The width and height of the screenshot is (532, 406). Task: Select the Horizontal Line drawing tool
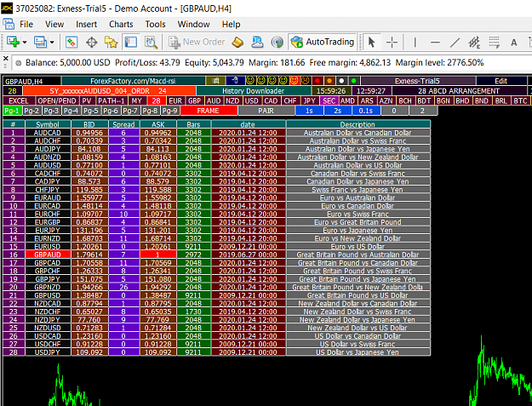click(x=435, y=42)
